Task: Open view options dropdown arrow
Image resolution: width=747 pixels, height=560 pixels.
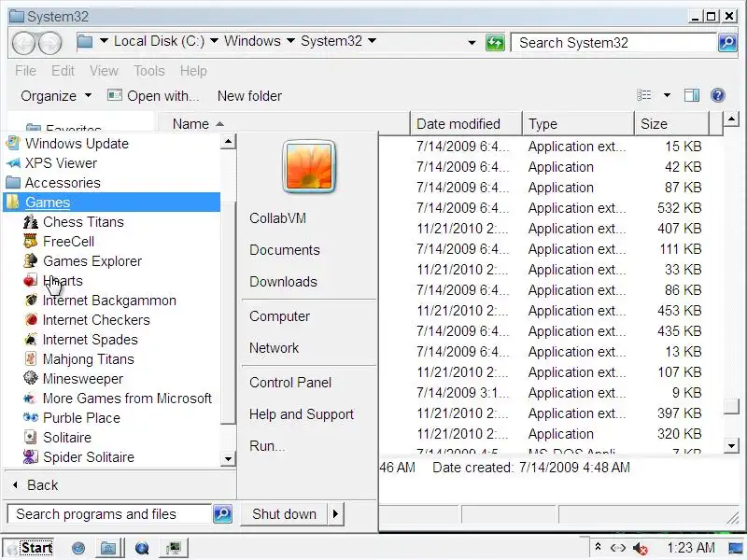Action: click(x=667, y=95)
